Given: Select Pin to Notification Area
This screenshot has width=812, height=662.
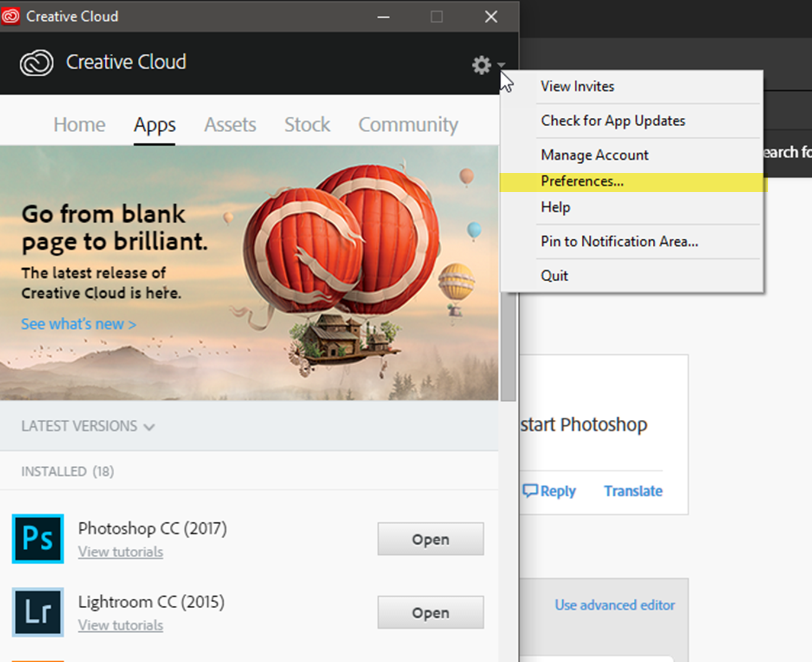Looking at the screenshot, I should pyautogui.click(x=619, y=242).
